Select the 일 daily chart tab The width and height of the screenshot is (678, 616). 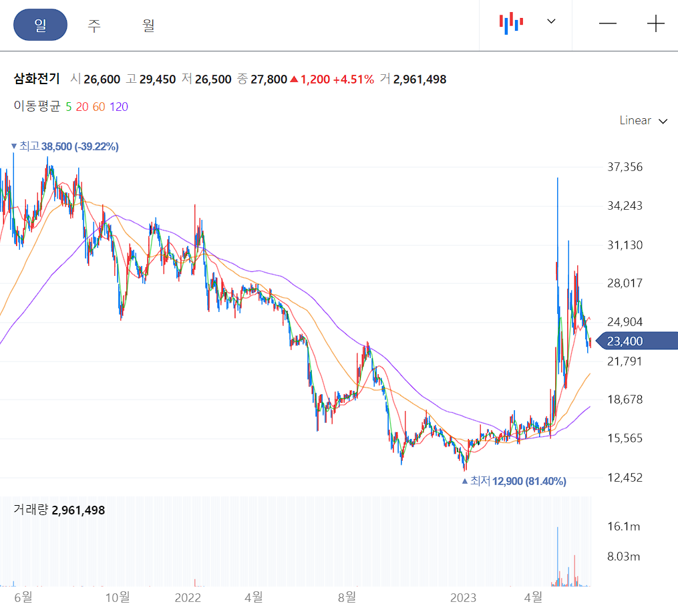[40, 25]
